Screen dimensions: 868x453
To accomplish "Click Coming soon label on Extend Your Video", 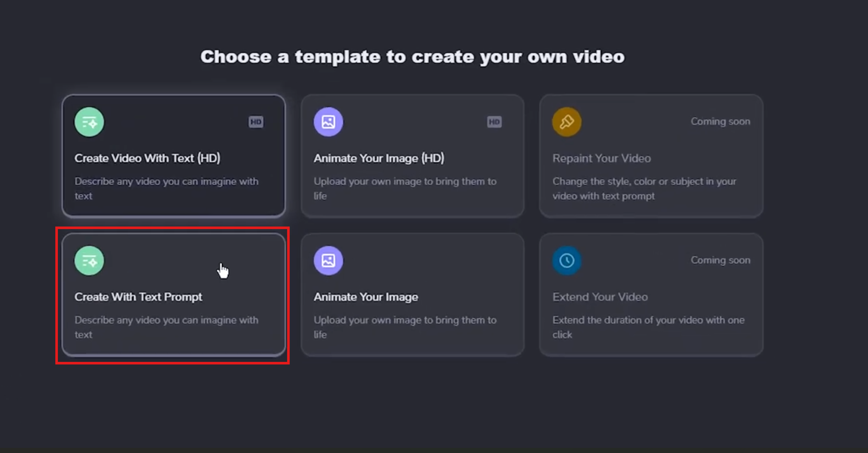I will [x=721, y=260].
